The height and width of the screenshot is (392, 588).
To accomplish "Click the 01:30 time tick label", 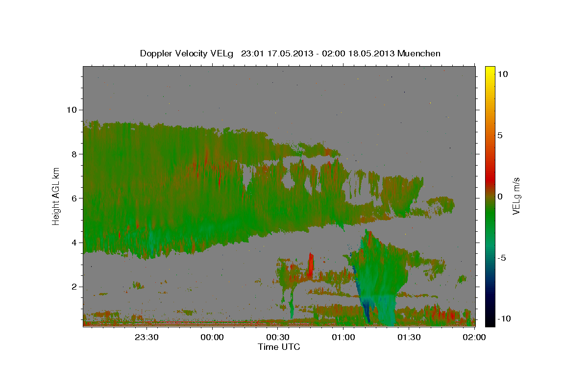I will [x=409, y=337].
